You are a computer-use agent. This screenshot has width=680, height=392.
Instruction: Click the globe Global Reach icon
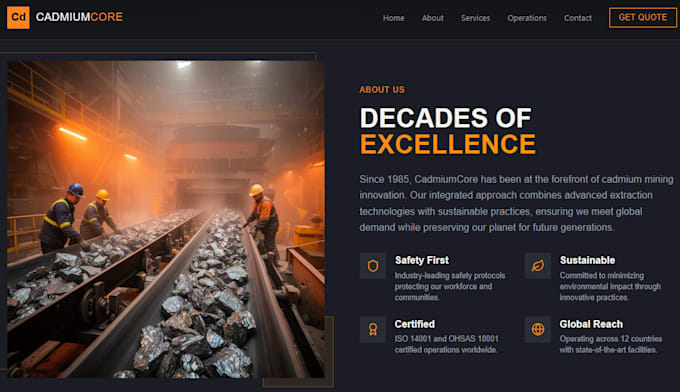coord(538,330)
